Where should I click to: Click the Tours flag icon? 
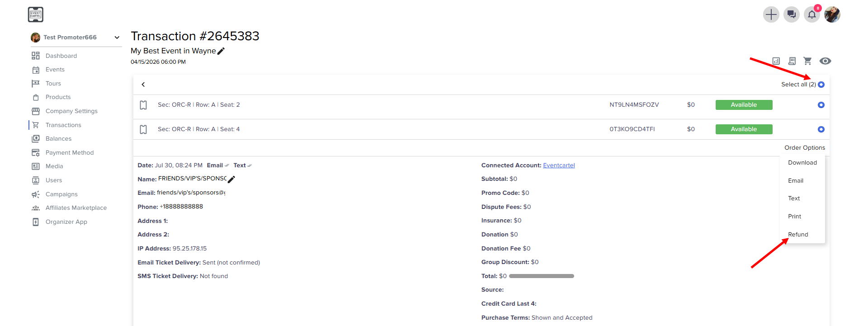(36, 84)
